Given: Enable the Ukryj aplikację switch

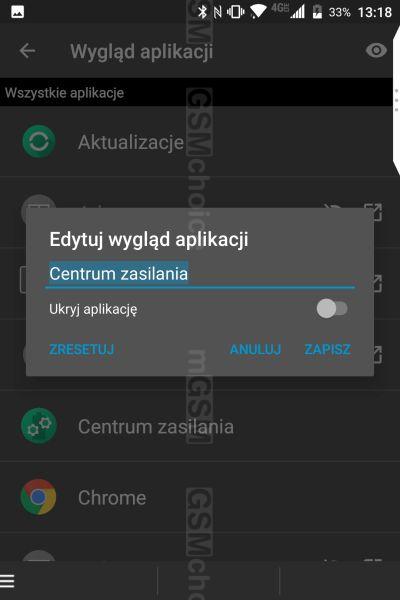Looking at the screenshot, I should 332,308.
